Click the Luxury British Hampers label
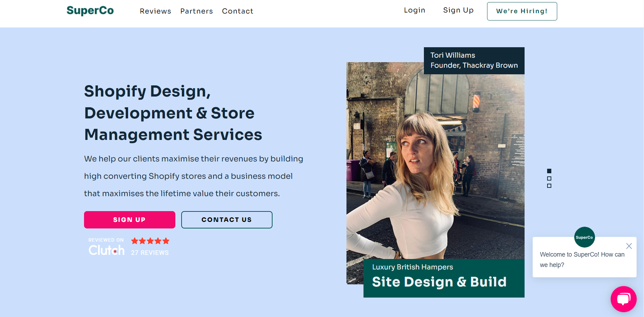The width and height of the screenshot is (644, 317). click(x=412, y=267)
